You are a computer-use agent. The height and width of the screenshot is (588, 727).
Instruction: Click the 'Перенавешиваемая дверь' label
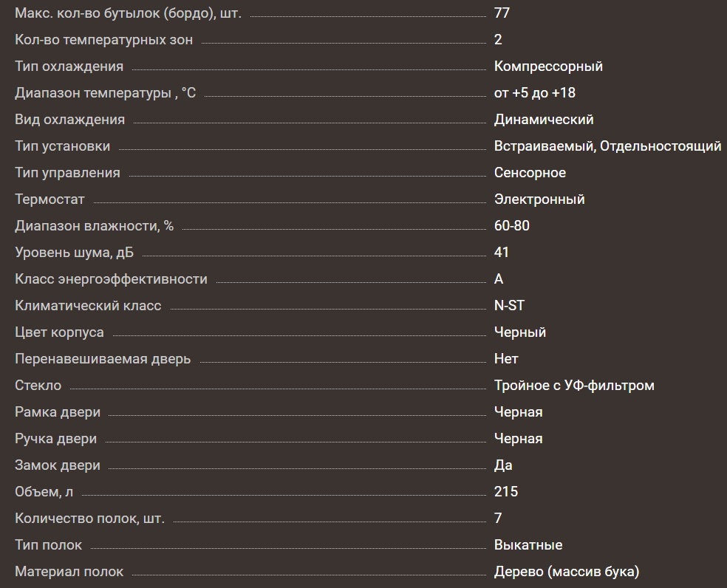pos(103,359)
